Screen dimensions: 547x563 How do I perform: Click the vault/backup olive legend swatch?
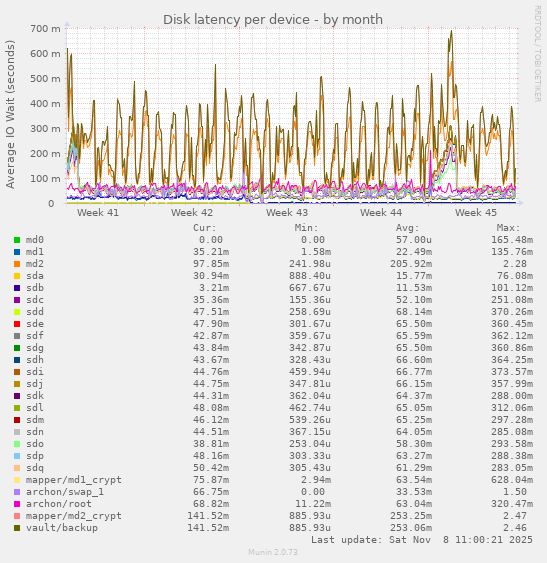[x=17, y=528]
